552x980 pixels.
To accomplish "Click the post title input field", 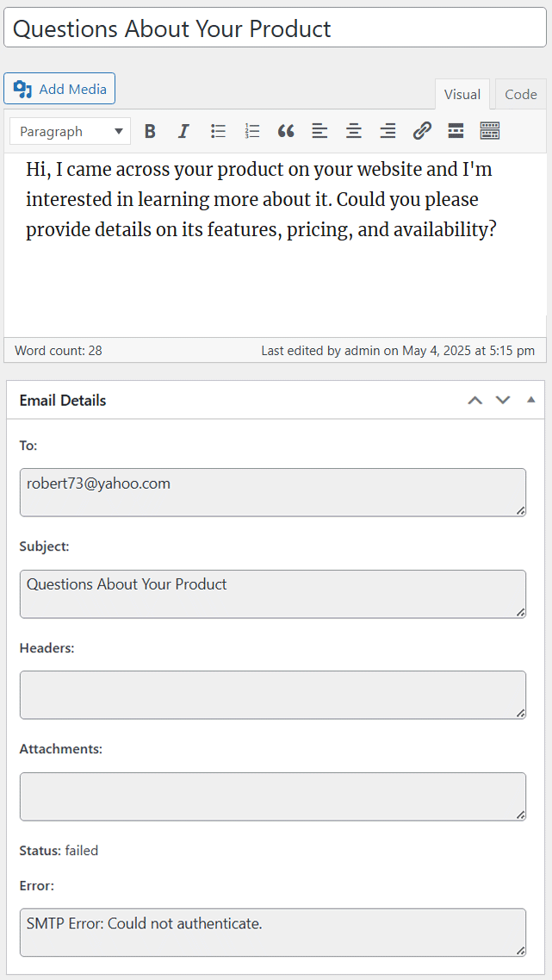I will click(275, 28).
